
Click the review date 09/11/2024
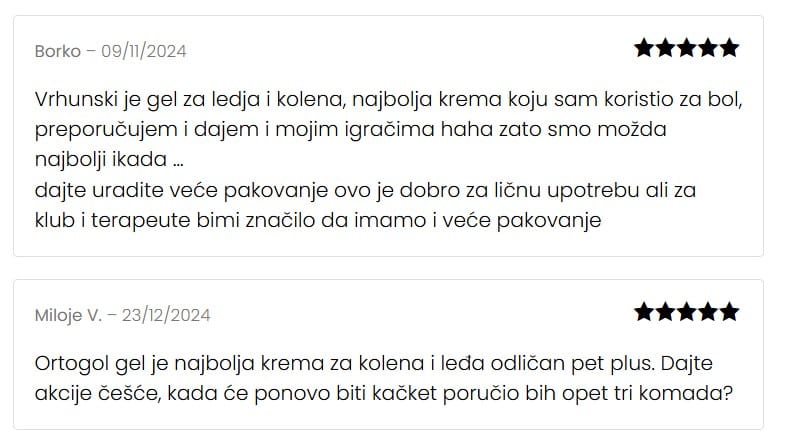pos(143,51)
